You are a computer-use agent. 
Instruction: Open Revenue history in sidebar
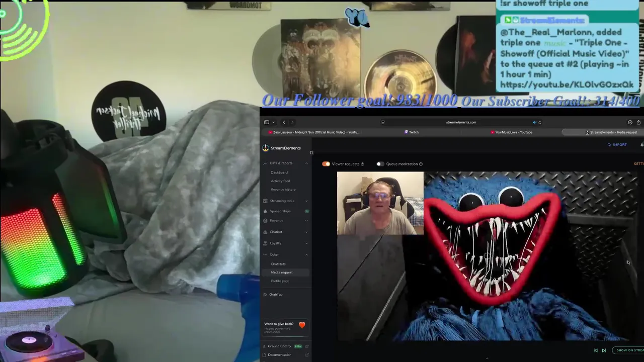pyautogui.click(x=283, y=190)
